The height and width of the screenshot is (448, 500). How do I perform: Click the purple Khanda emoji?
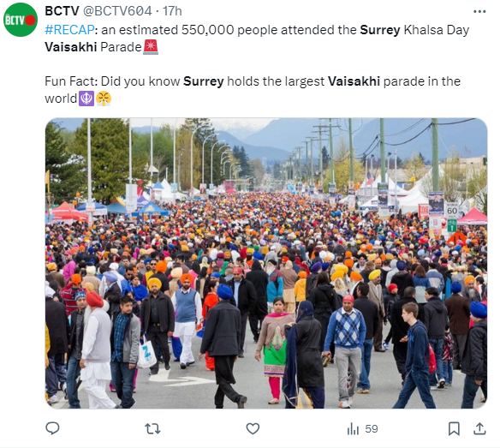[x=86, y=99]
